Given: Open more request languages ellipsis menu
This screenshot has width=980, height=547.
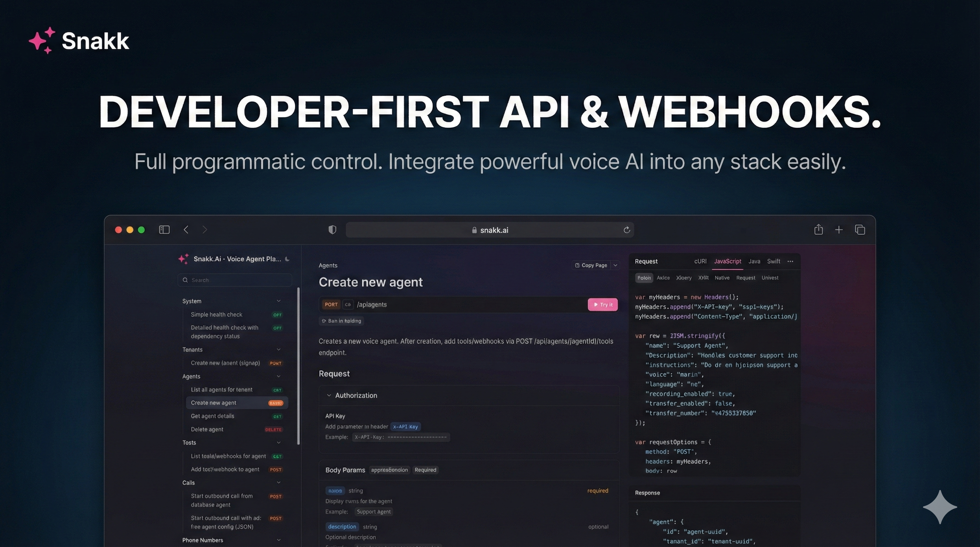Looking at the screenshot, I should click(790, 261).
